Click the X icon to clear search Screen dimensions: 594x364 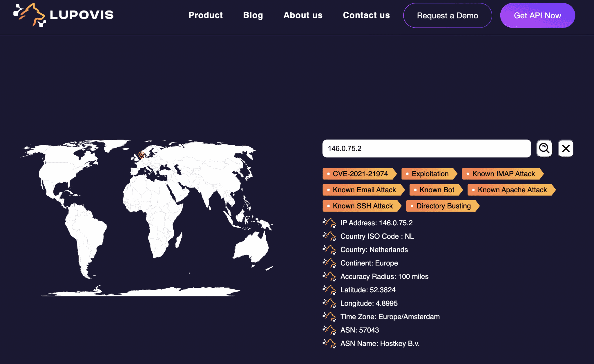coord(565,149)
